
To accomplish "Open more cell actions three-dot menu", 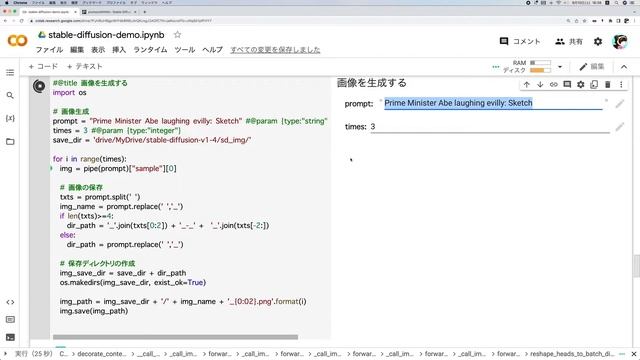I will click(621, 84).
